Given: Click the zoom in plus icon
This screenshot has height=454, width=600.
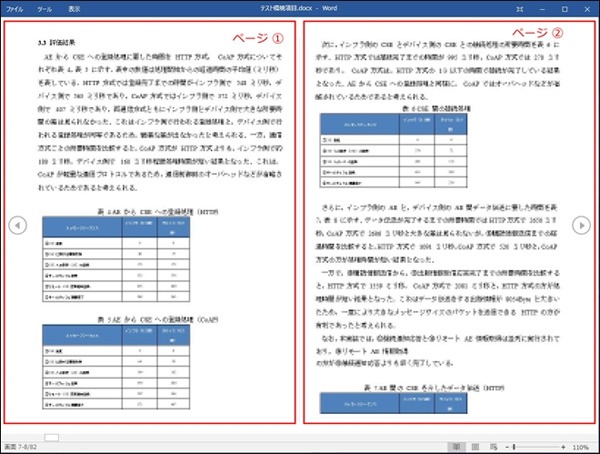Looking at the screenshot, I should (564, 447).
